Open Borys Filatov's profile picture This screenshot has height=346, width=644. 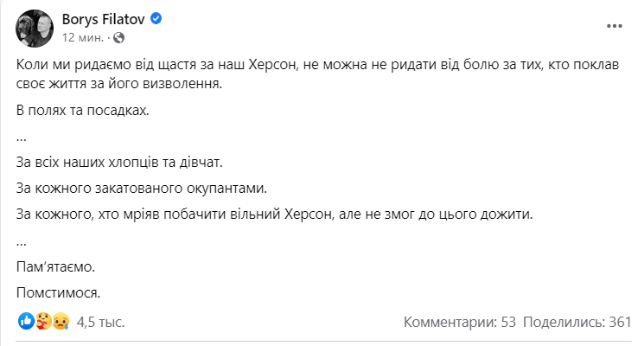33,28
